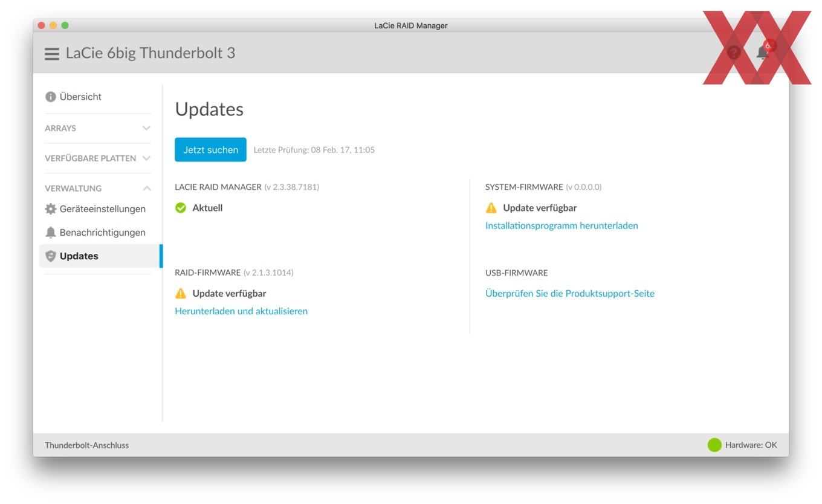Collapse the VERWALTUNG section chevron

[146, 189]
